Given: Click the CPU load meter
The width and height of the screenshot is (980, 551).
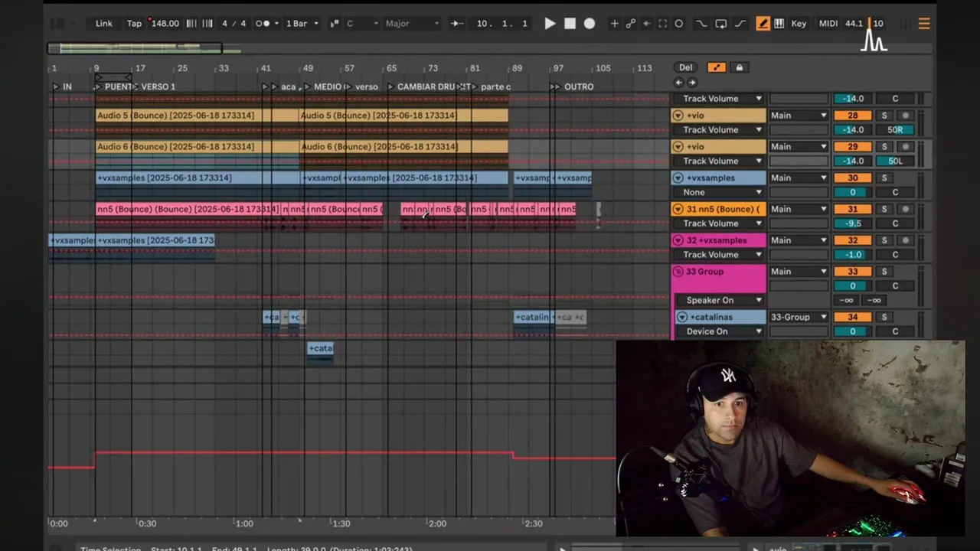Looking at the screenshot, I should click(x=877, y=24).
